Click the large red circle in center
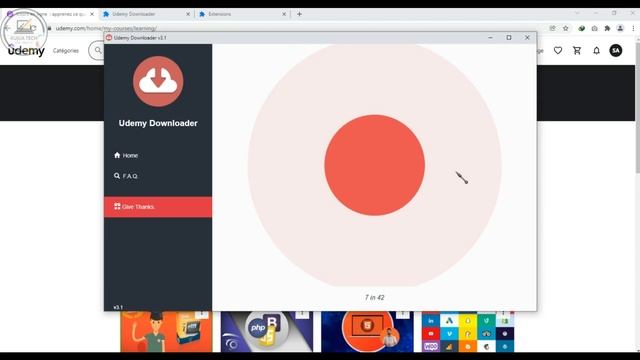 [x=374, y=165]
